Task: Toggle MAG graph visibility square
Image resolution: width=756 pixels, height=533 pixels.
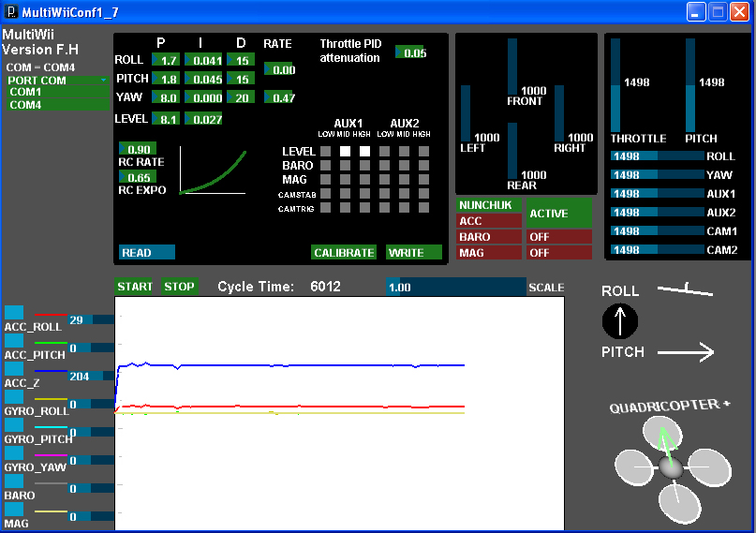Action: 14,509
